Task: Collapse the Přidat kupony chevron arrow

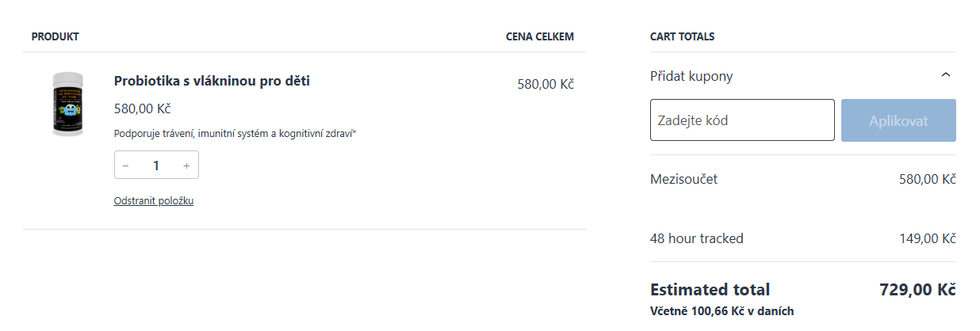Action: point(944,75)
